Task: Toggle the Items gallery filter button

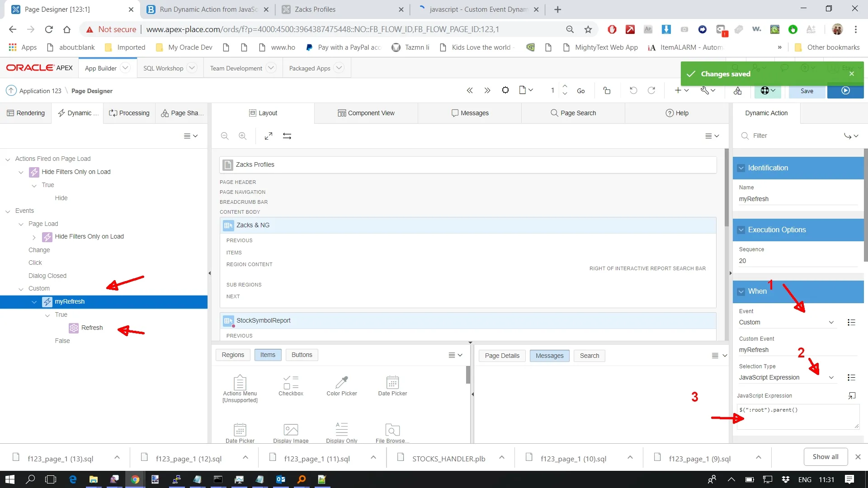Action: click(x=268, y=355)
